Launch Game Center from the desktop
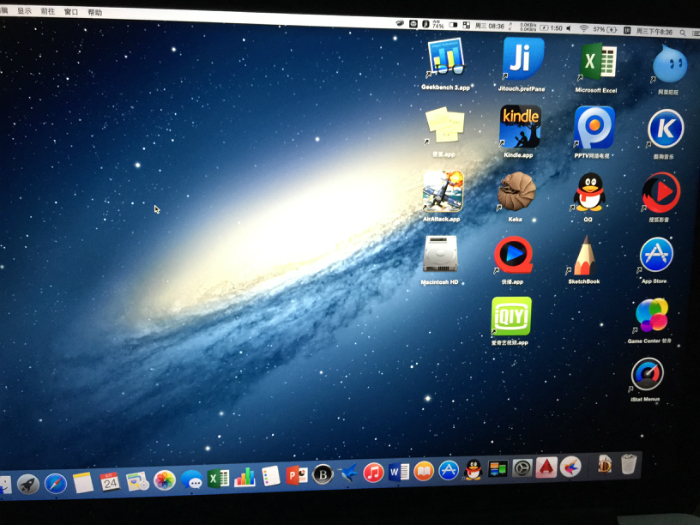This screenshot has width=700, height=525. pos(651,316)
